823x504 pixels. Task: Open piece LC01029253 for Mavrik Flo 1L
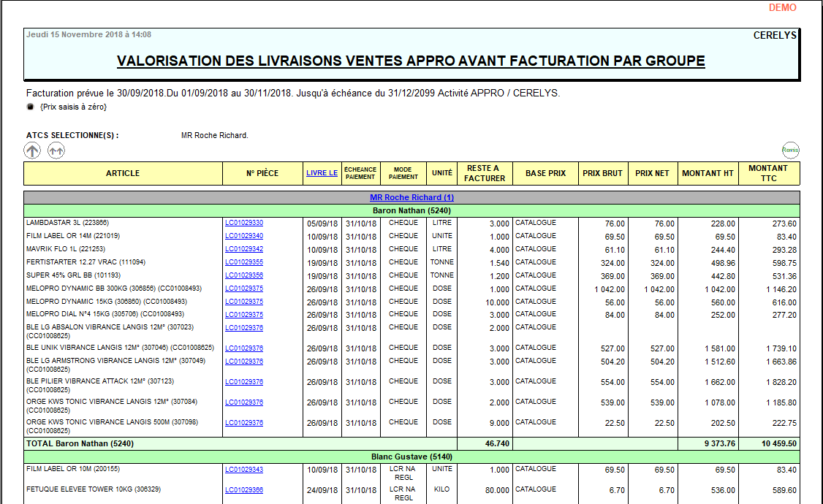tap(244, 249)
